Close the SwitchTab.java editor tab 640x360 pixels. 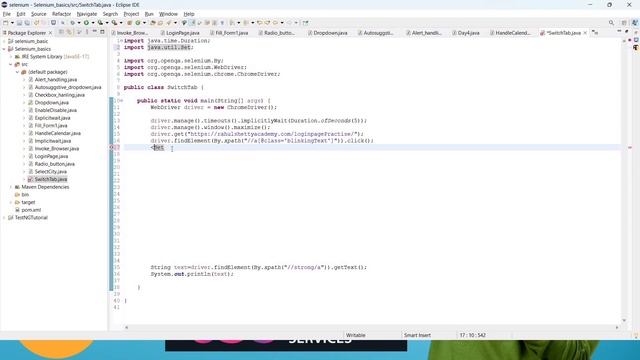585,33
